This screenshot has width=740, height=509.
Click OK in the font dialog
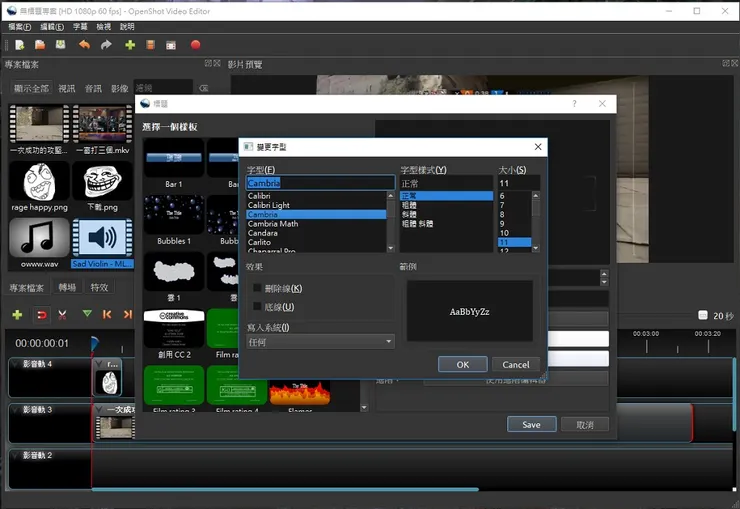(463, 364)
